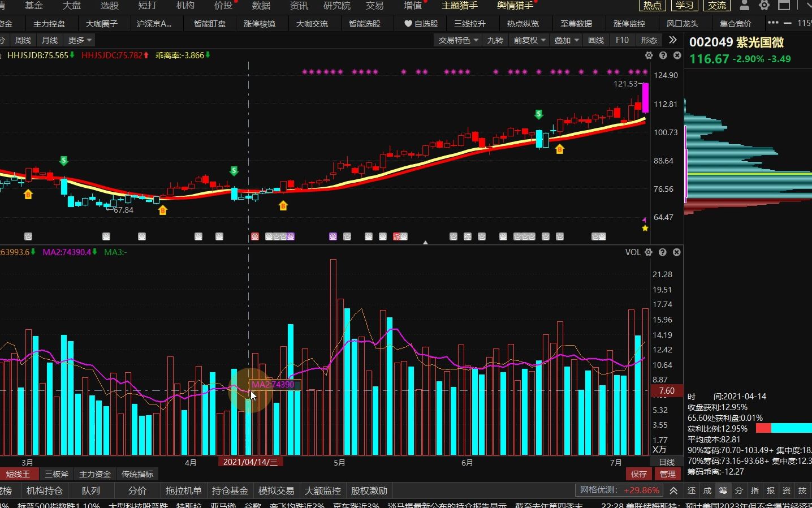Close the main chart indicator
The width and height of the screenshot is (812, 508).
click(677, 55)
